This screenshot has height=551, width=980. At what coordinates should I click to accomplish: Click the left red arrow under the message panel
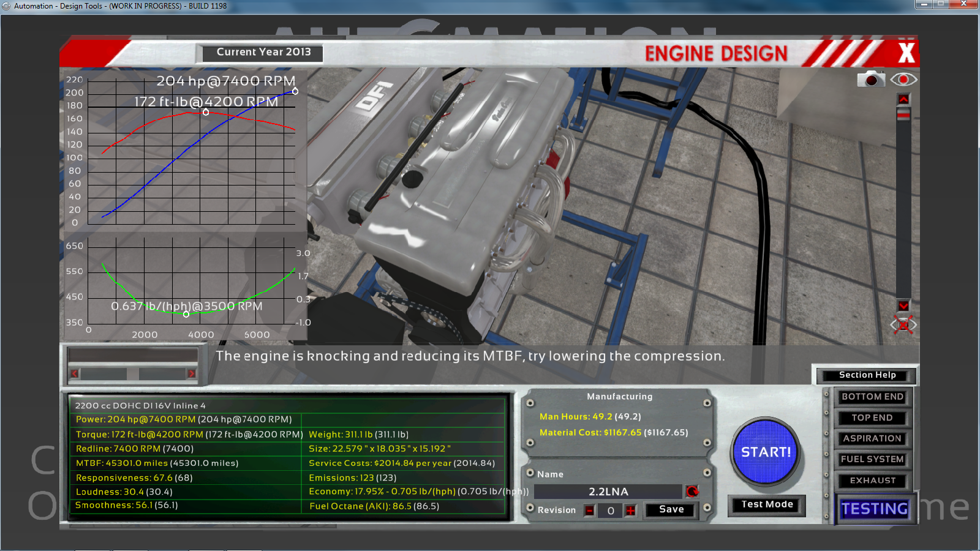[x=75, y=373]
